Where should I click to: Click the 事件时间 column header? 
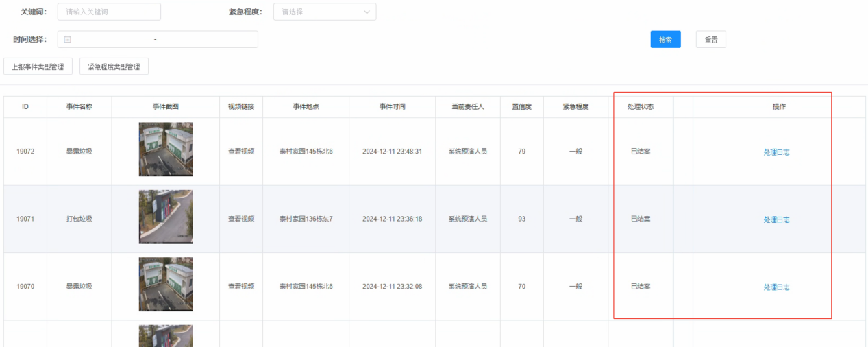(392, 107)
